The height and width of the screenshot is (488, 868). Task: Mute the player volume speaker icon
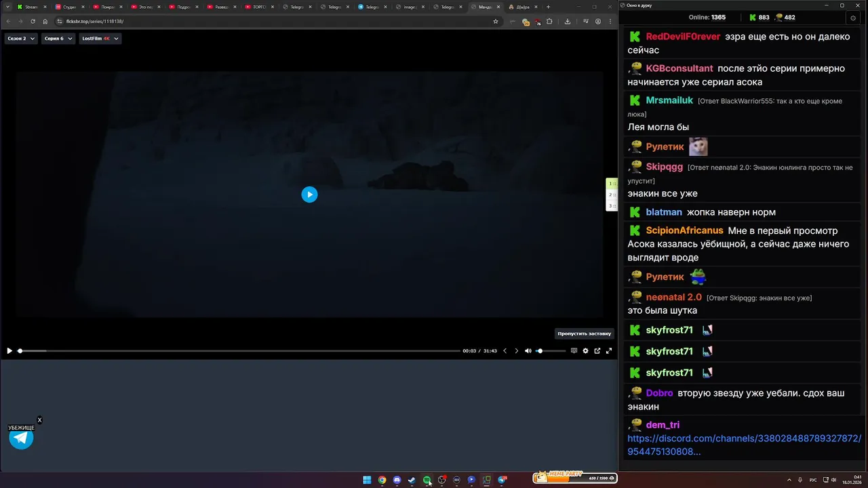click(528, 350)
